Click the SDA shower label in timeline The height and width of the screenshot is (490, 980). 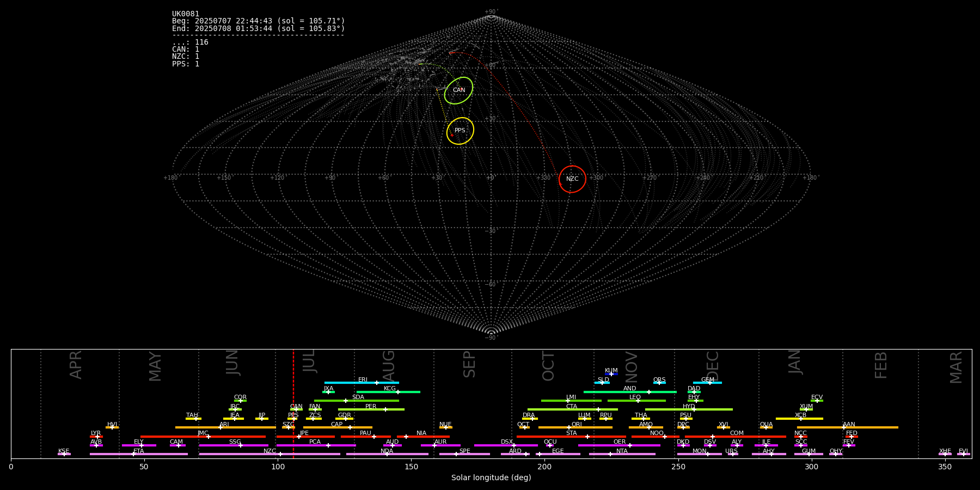[x=358, y=397]
